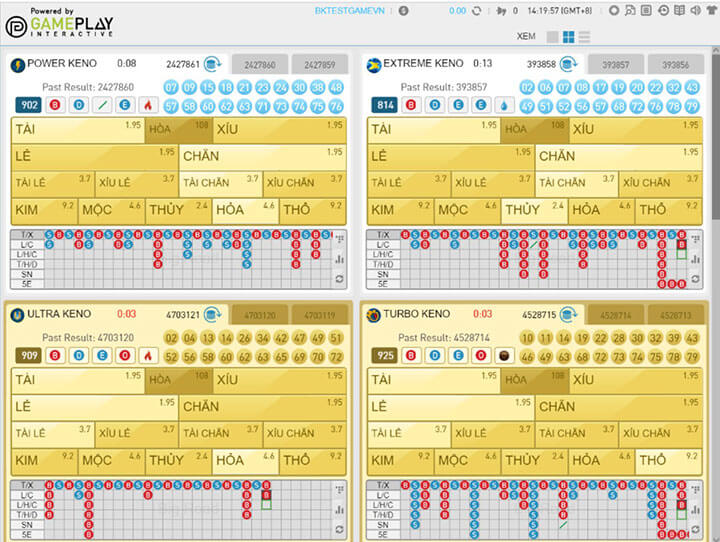Select Power Keno past draw 2427860 tab
This screenshot has width=720, height=542.
coord(260,65)
